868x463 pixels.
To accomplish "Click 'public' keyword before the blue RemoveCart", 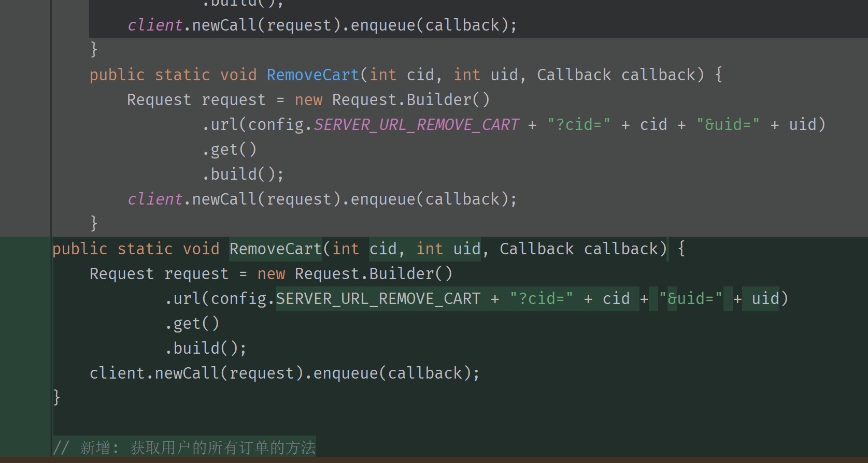I will [x=117, y=75].
